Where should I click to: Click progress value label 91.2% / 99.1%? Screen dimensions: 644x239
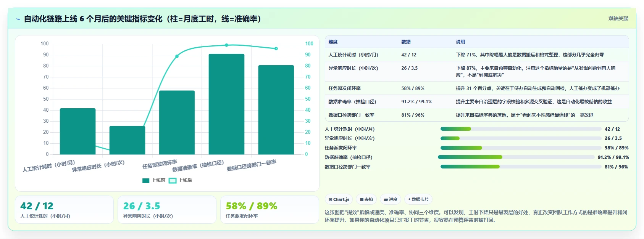click(x=613, y=157)
